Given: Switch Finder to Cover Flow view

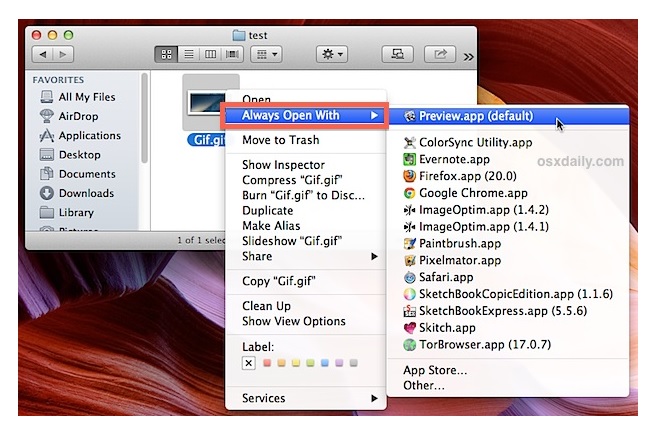Looking at the screenshot, I should point(232,54).
